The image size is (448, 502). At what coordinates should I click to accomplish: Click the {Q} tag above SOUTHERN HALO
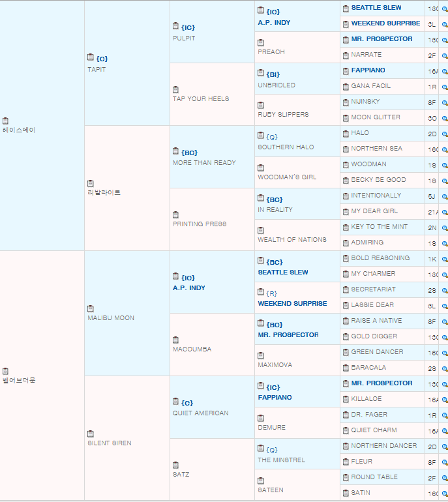(x=272, y=138)
